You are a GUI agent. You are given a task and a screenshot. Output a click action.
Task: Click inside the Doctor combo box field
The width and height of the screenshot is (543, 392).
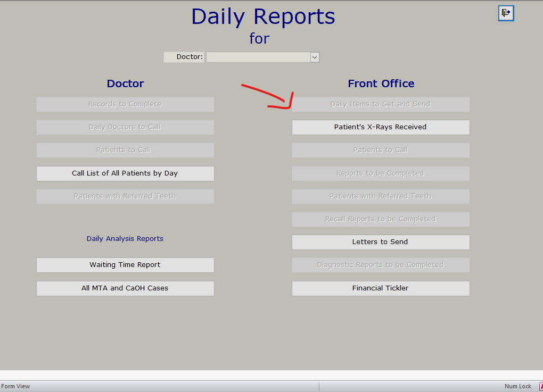coord(258,57)
